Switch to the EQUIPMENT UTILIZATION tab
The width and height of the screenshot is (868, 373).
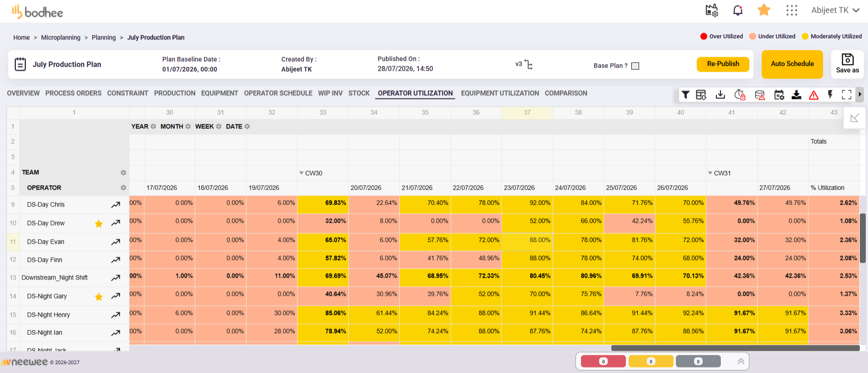(500, 93)
